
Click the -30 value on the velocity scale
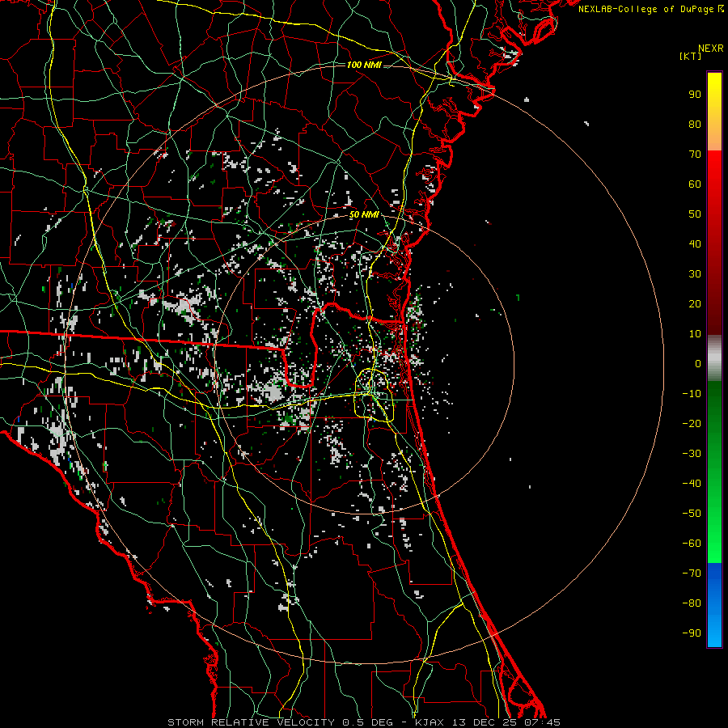pyautogui.click(x=692, y=454)
